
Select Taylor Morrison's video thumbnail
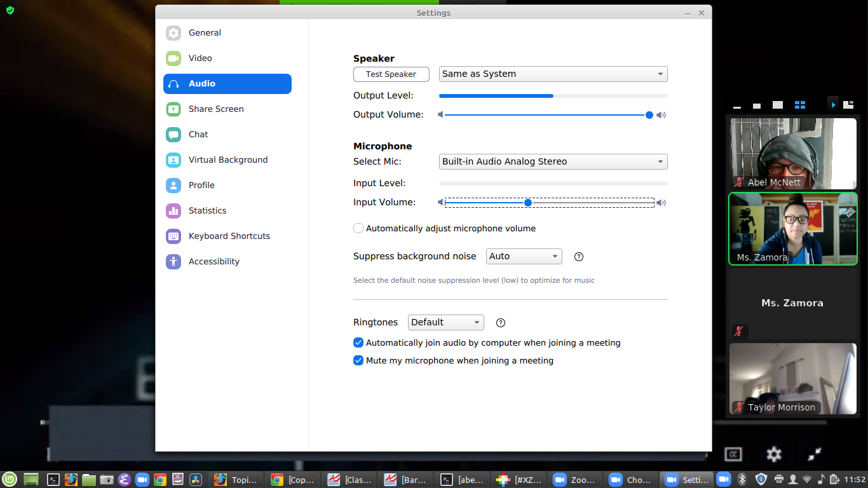coord(793,379)
